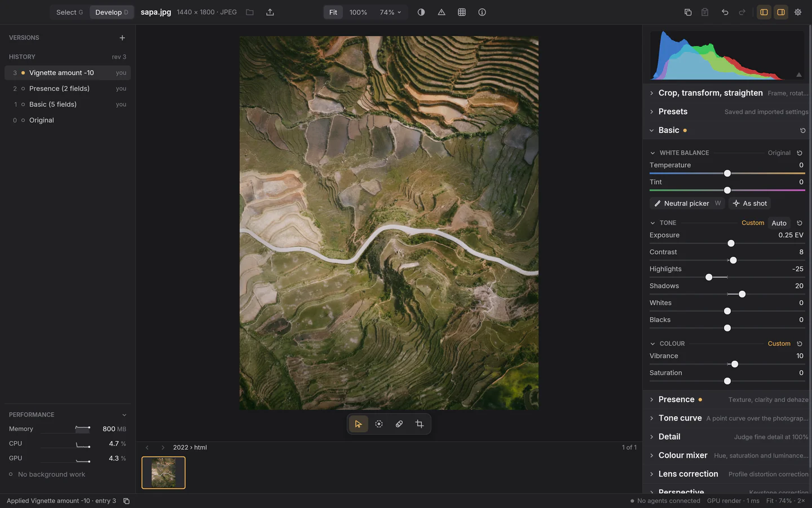
Task: Copy the status message using the copy icon
Action: (126, 501)
